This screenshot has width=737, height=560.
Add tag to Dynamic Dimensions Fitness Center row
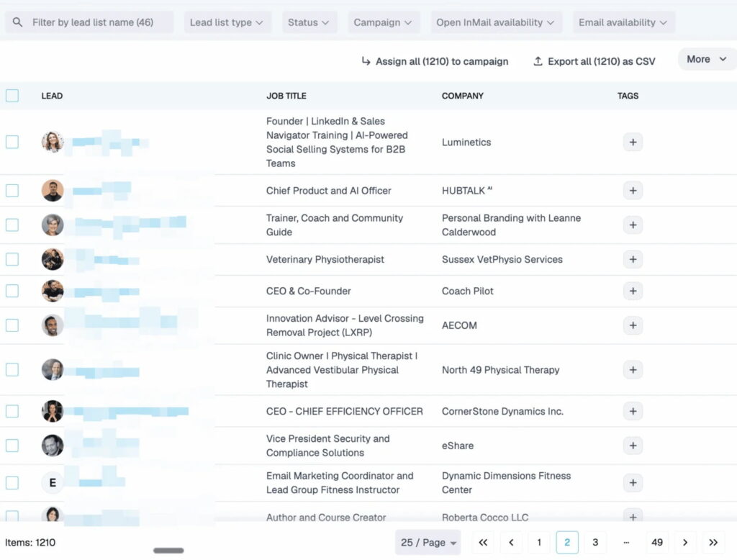tap(633, 482)
